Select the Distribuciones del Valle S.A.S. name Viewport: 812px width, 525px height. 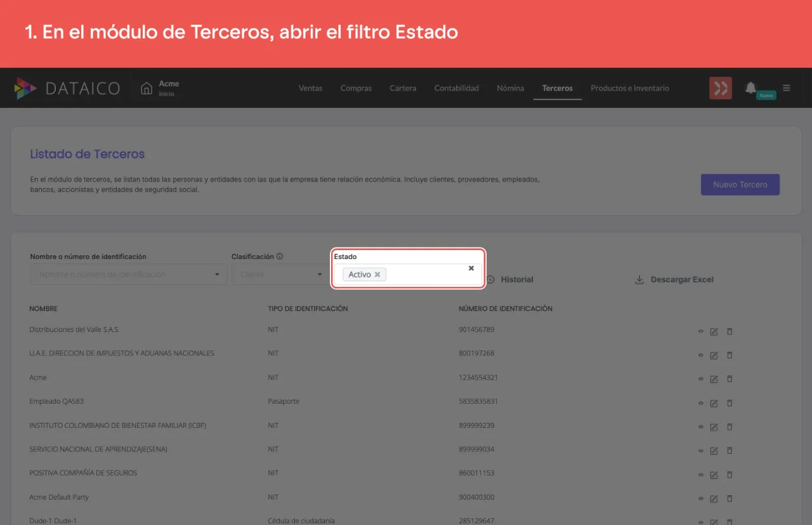pos(74,329)
